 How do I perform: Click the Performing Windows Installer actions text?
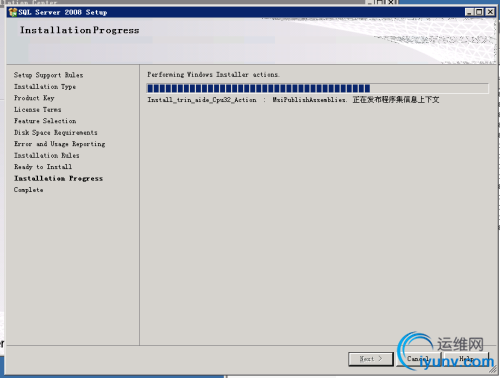coord(213,75)
